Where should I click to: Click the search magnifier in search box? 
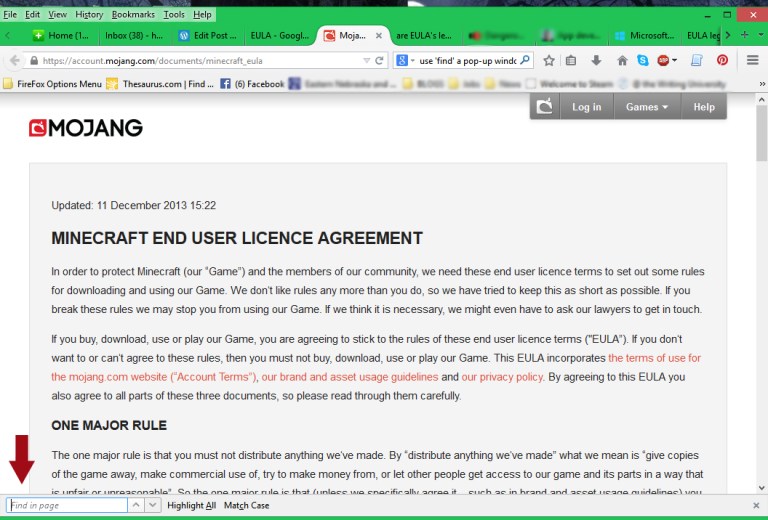pos(525,60)
